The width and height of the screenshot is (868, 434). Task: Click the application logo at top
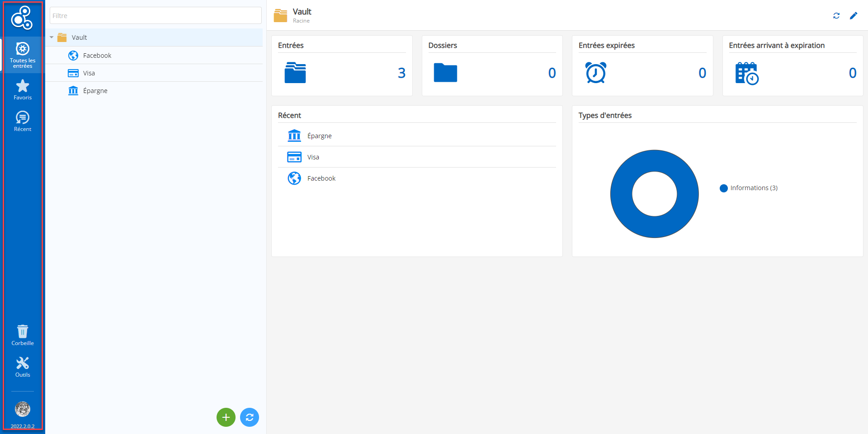(22, 18)
